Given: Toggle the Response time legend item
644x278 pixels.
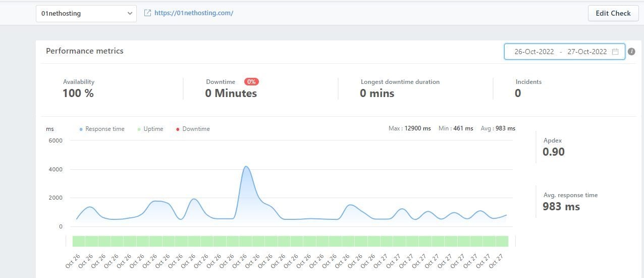Looking at the screenshot, I should point(102,129).
